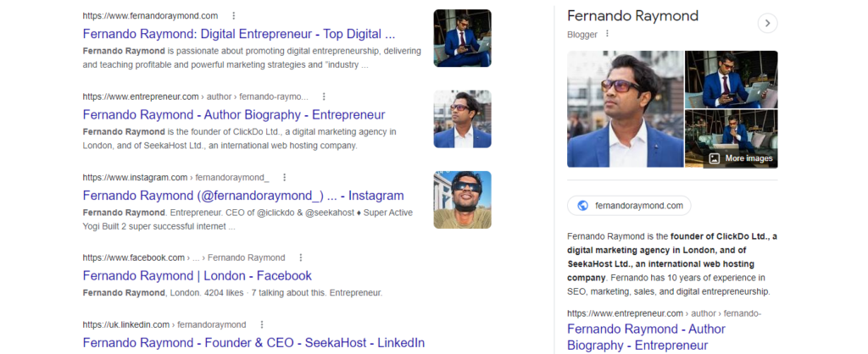
Task: Open the Instagram profile search result
Action: [x=243, y=196]
